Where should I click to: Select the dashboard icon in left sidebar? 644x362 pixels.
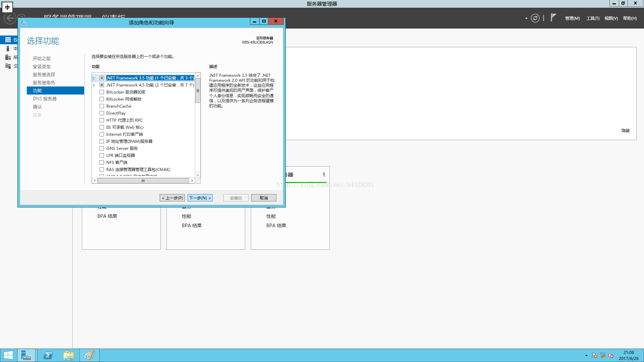click(x=8, y=40)
